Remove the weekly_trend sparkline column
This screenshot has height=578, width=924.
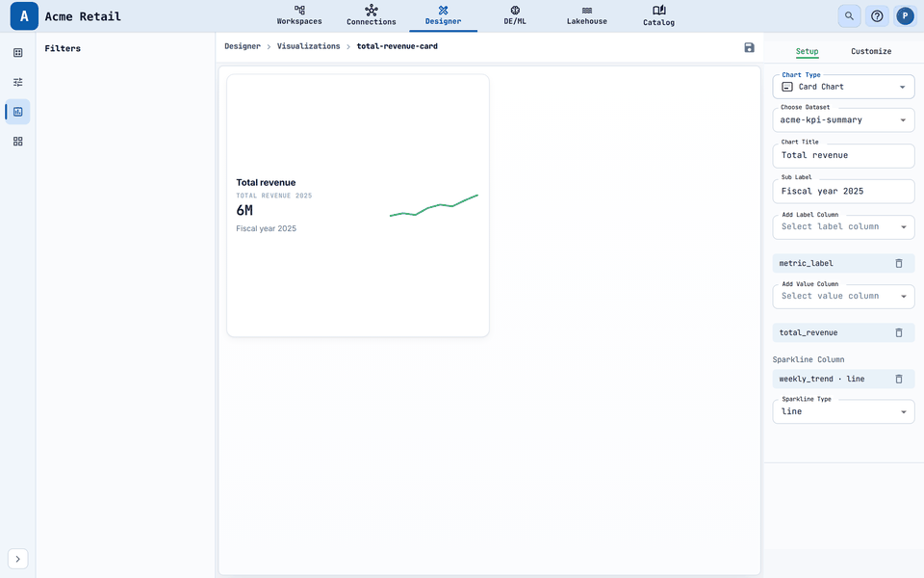(x=899, y=379)
